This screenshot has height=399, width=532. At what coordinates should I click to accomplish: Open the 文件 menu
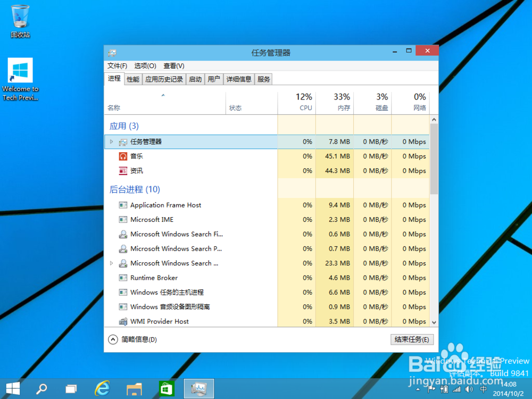[117, 65]
